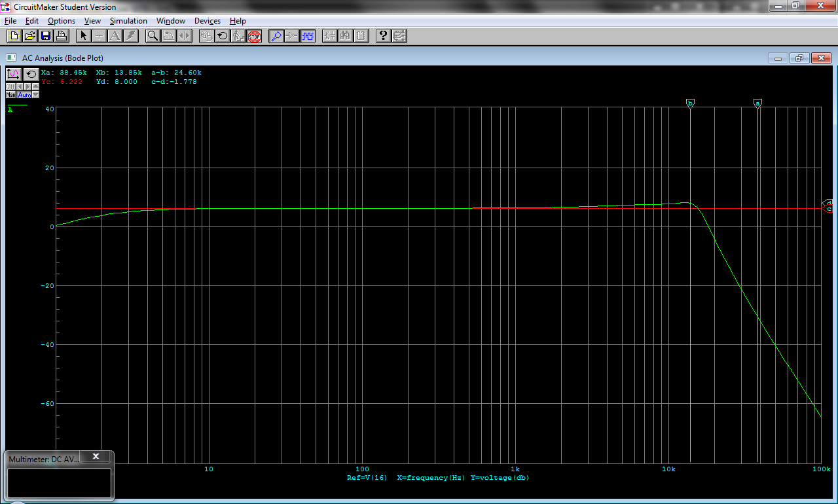Click the Stop simulation icon
The height and width of the screenshot is (504, 838).
[x=255, y=36]
